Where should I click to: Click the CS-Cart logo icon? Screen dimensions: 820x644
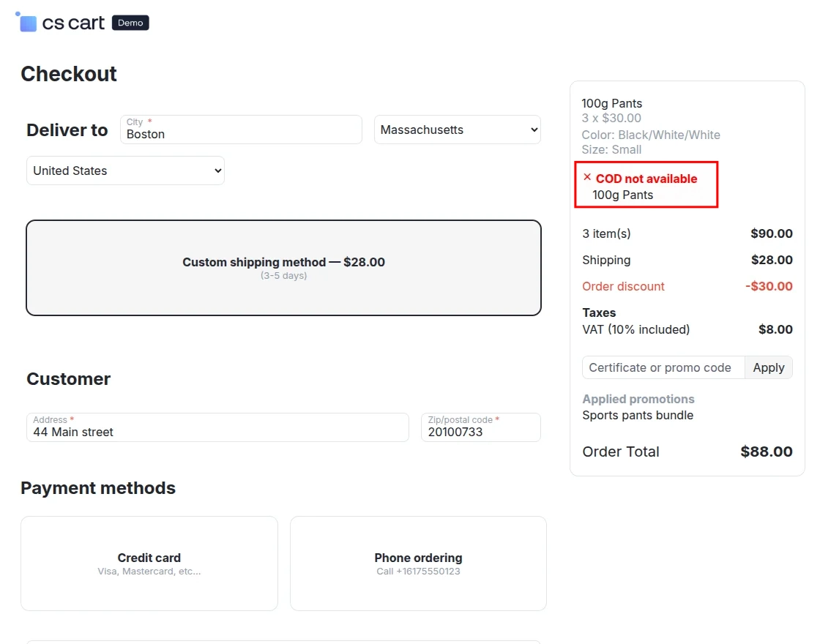(27, 23)
